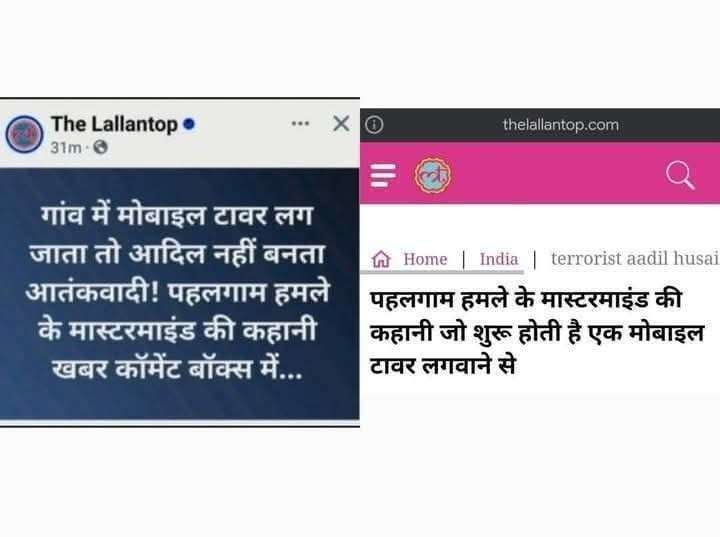
Task: Click the home icon in breadcrumb
Action: tap(381, 259)
